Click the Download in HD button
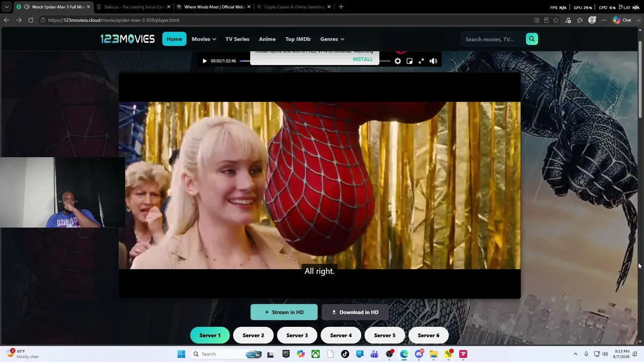644x362 pixels. click(x=355, y=312)
